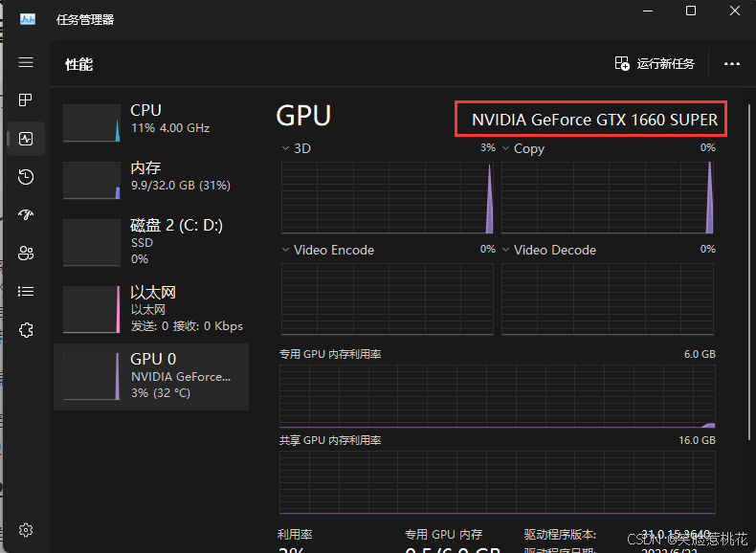Select the 磁盘 2 (C: D:) entry
Image resolution: width=756 pixels, height=553 pixels.
click(151, 242)
